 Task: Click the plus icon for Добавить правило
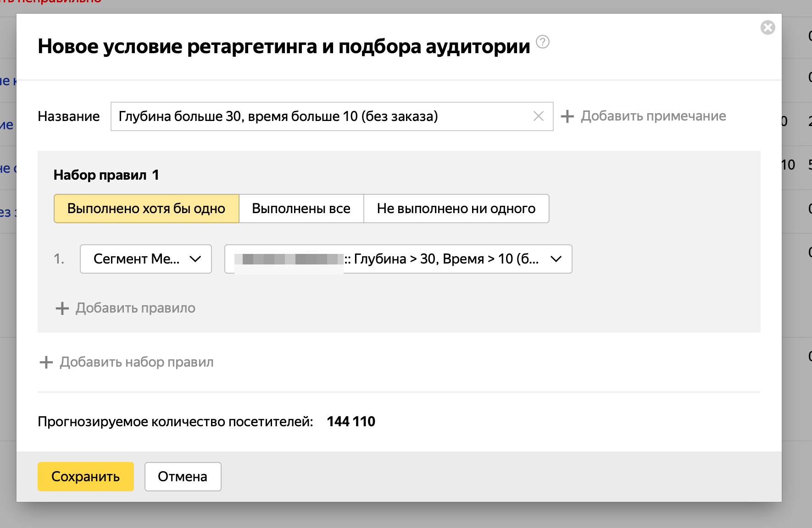coord(62,308)
